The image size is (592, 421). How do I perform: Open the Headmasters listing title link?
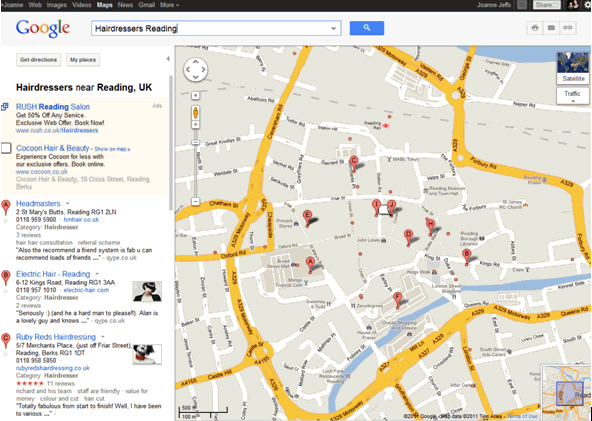click(x=38, y=204)
